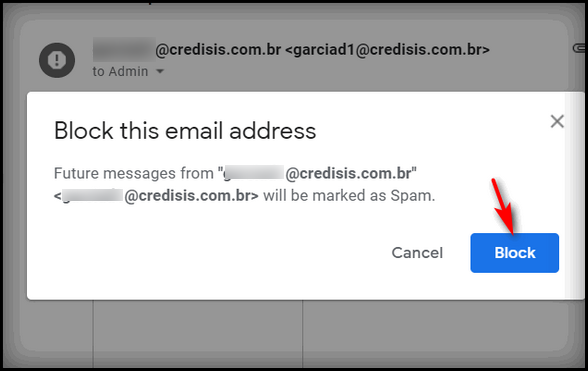Image resolution: width=588 pixels, height=371 pixels.
Task: Click the 'Block this email address' heading
Action: 185,131
